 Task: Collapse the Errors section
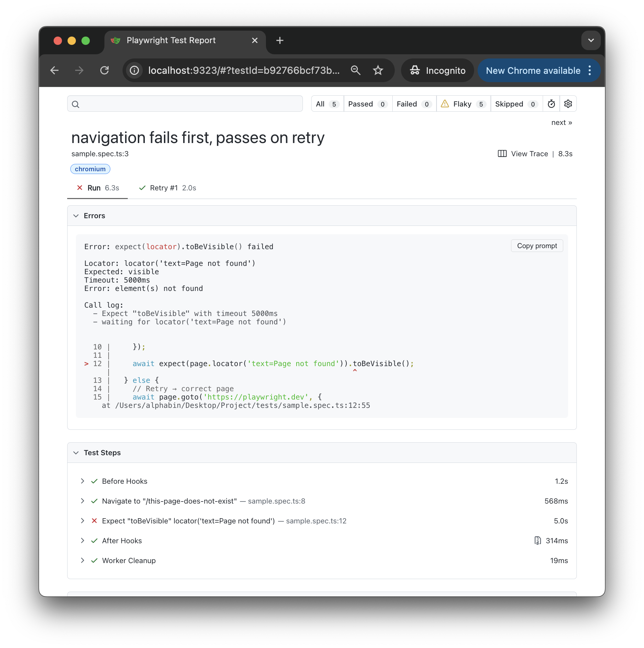pyautogui.click(x=76, y=216)
